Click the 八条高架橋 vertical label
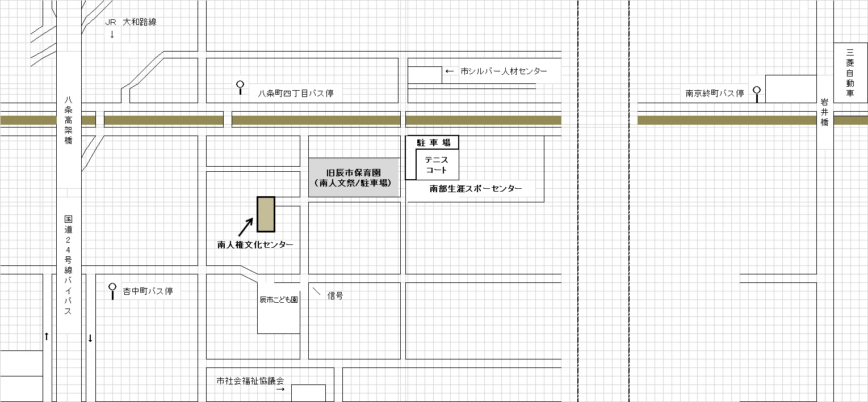Viewport: 868px width, 402px height. [68, 121]
